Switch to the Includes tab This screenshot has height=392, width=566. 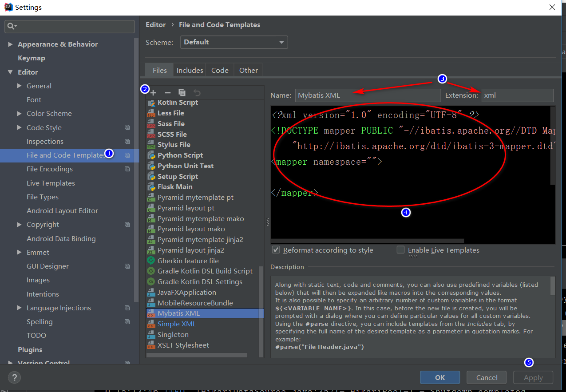click(190, 70)
